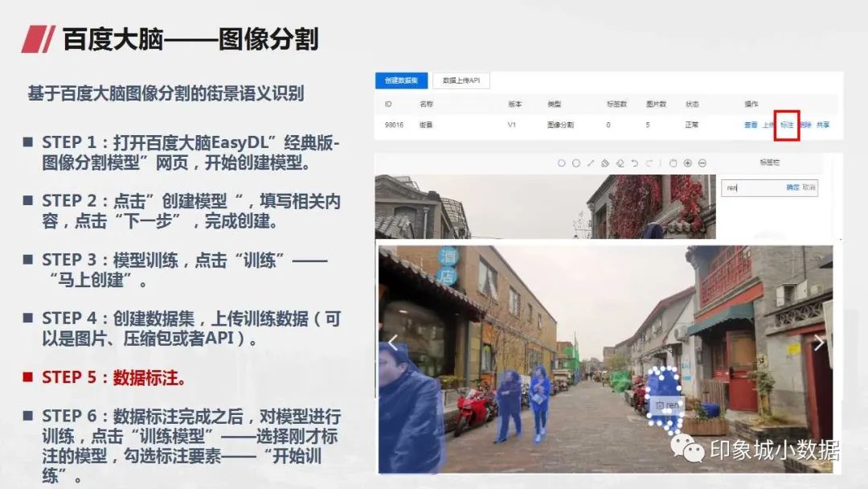Click the subtitle 基于百度大脑图像分割的街景语义识别
Screen dimensions: 868x489
click(x=166, y=93)
